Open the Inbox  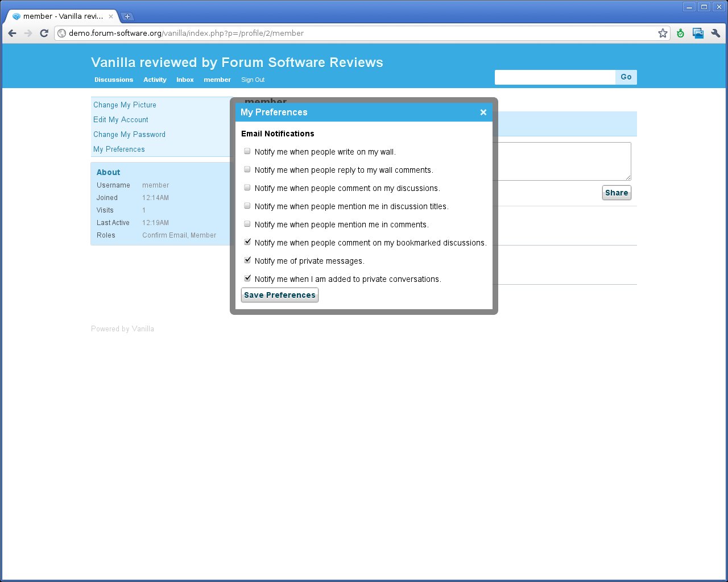(185, 80)
